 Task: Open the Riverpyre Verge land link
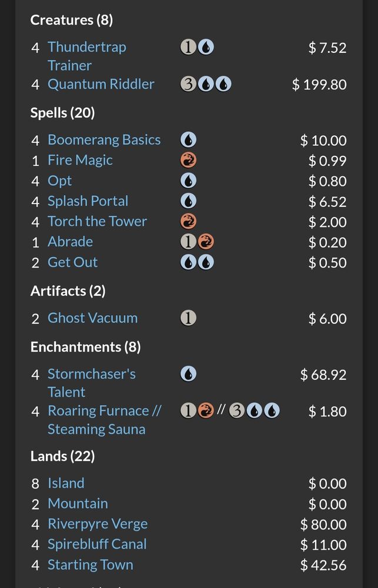click(98, 524)
